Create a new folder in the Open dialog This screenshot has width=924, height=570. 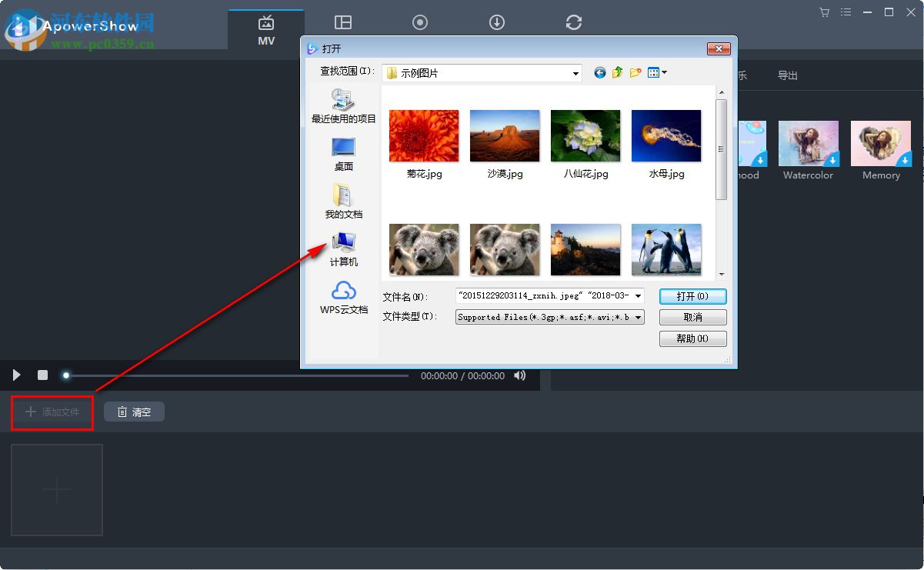click(634, 72)
